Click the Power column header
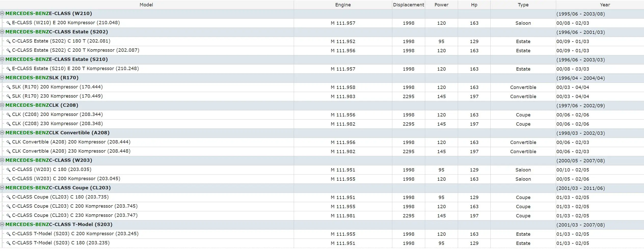The width and height of the screenshot is (644, 251). click(441, 5)
